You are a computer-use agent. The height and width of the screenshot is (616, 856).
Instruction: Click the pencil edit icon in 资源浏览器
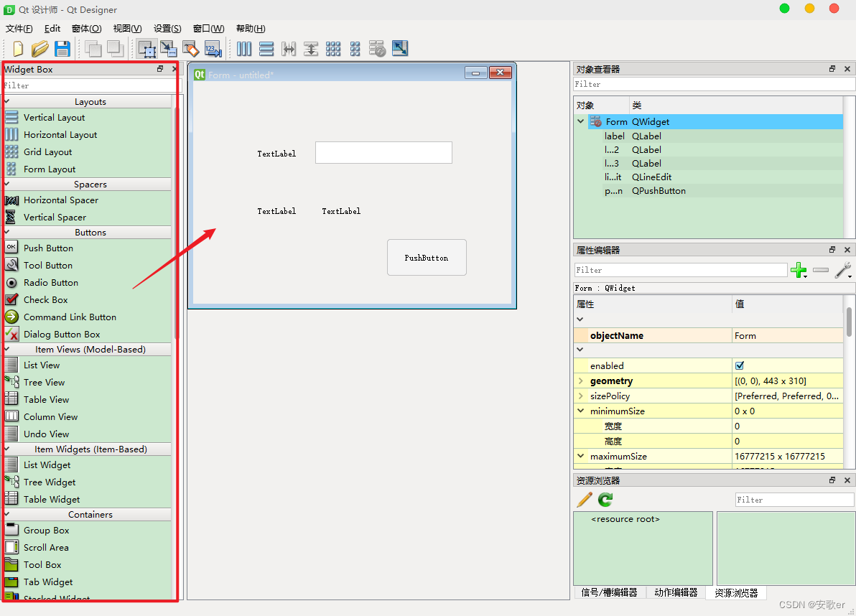coord(583,500)
